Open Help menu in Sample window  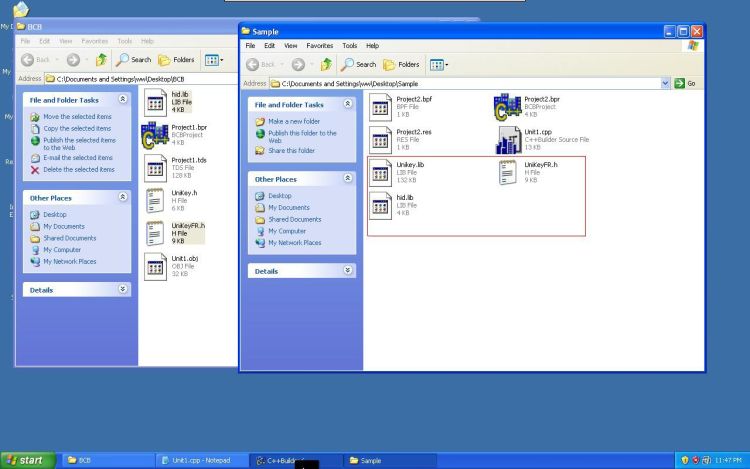[x=373, y=46]
